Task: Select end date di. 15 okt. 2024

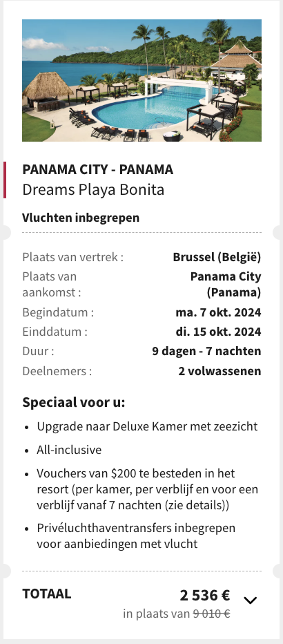Action: point(218,332)
